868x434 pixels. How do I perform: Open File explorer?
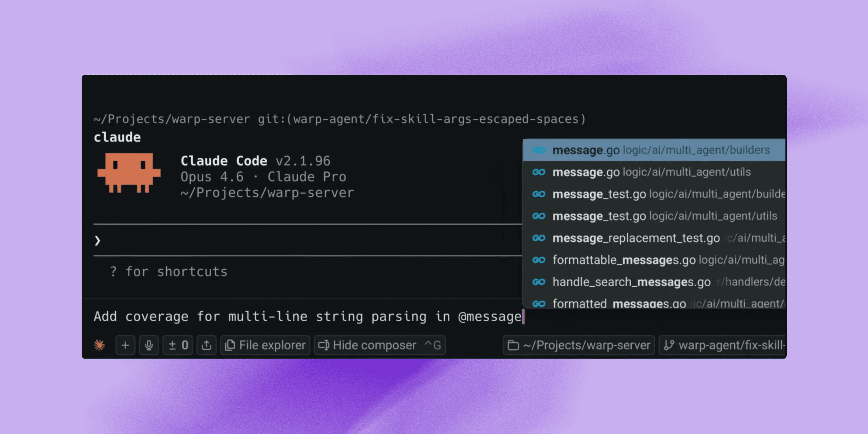pyautogui.click(x=265, y=345)
